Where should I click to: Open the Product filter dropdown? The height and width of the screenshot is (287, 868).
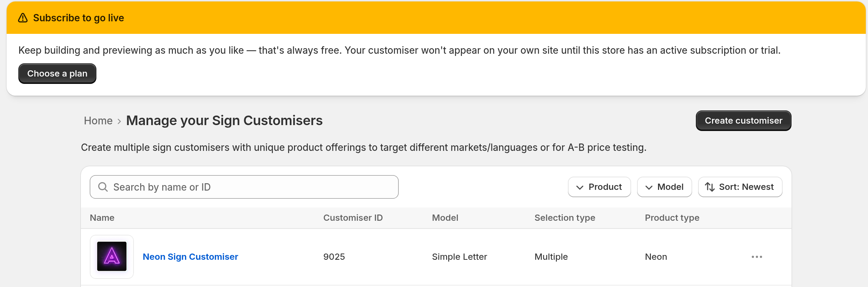click(x=600, y=187)
